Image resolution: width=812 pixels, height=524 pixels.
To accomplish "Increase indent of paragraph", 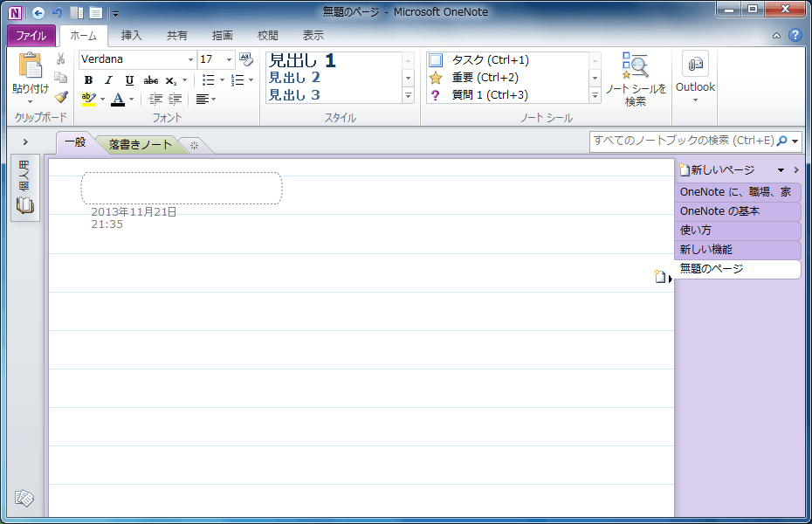I will (175, 99).
